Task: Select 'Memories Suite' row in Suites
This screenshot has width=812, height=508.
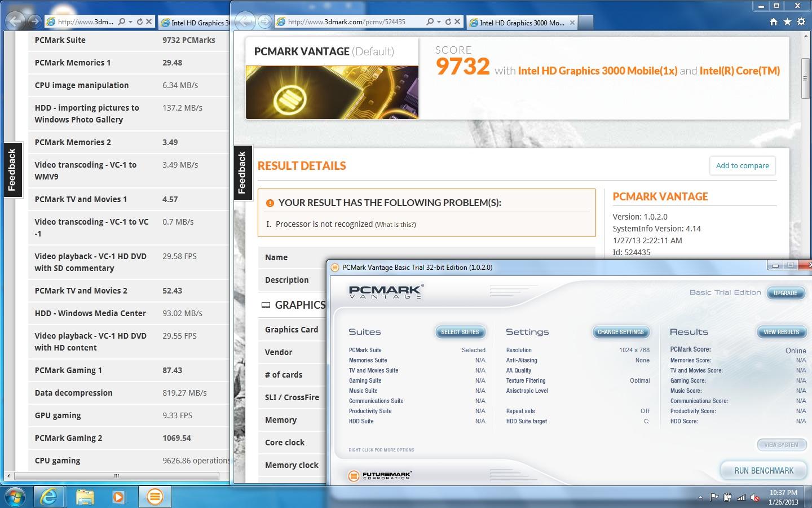Action: 417,360
